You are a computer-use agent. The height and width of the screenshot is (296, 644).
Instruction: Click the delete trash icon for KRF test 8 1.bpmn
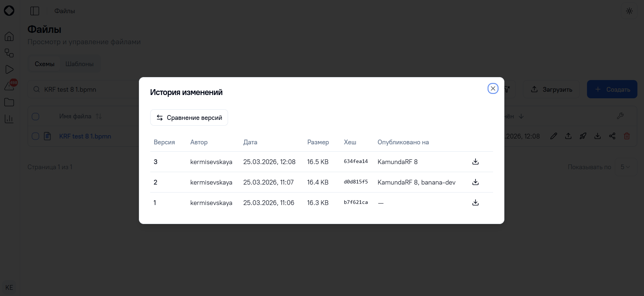627,136
